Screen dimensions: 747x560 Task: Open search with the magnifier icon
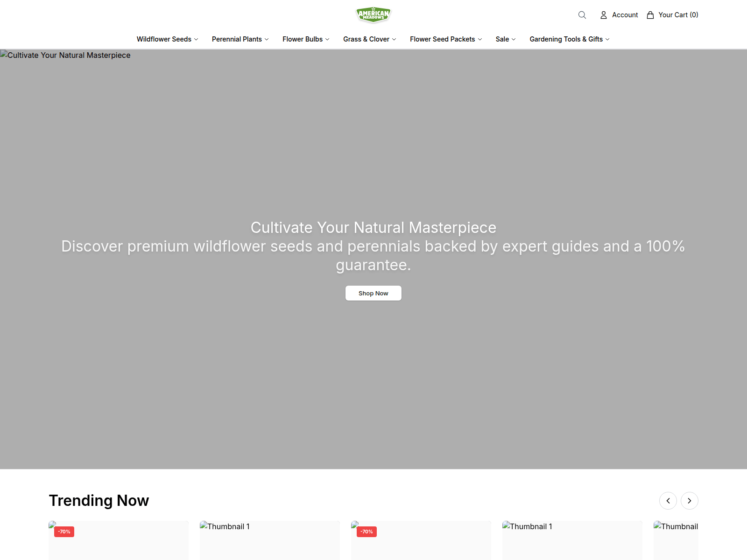[x=582, y=15]
